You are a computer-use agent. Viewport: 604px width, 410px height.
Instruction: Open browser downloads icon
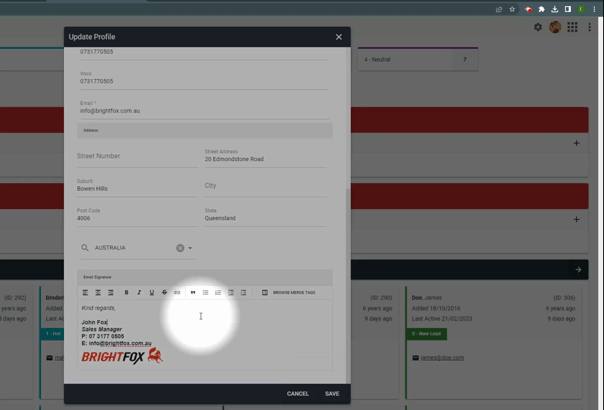coord(555,9)
